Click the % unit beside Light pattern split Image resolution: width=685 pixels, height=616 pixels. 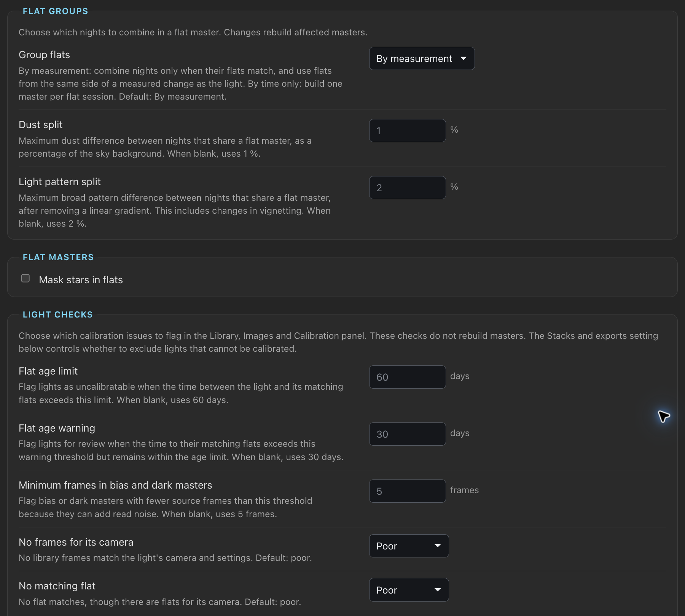point(454,187)
